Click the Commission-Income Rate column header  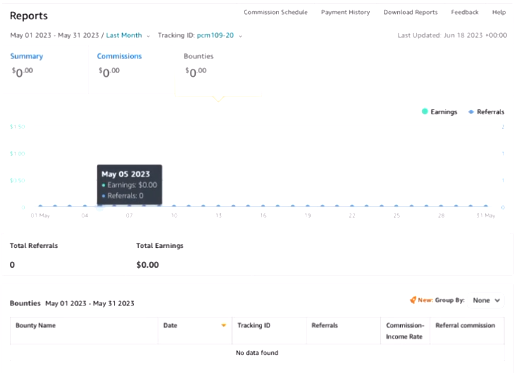pos(405,331)
